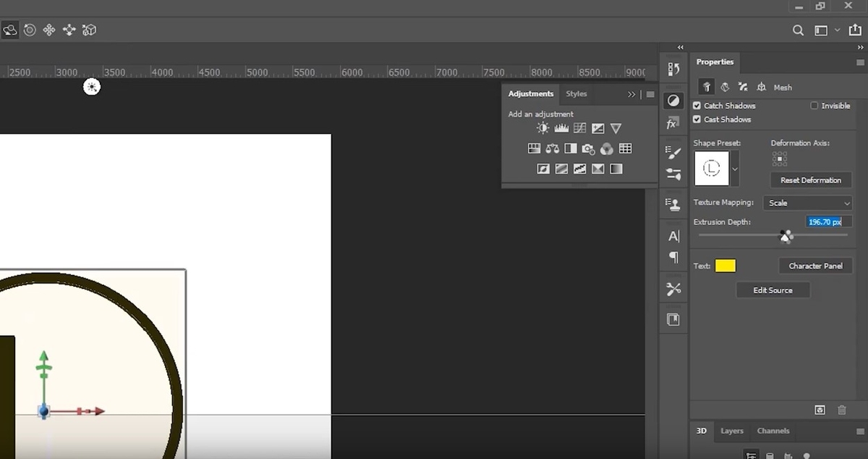This screenshot has width=868, height=459.
Task: Open the Adjustments panel menu
Action: pos(650,94)
